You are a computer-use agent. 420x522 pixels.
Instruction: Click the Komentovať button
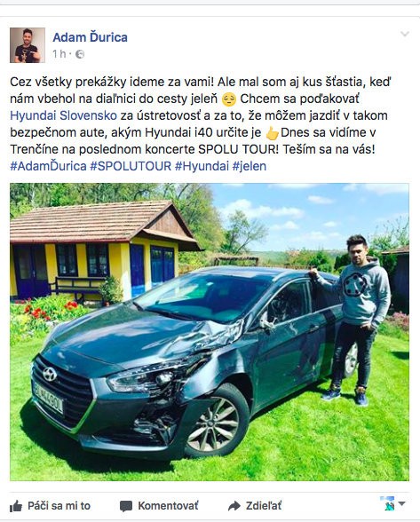[159, 506]
